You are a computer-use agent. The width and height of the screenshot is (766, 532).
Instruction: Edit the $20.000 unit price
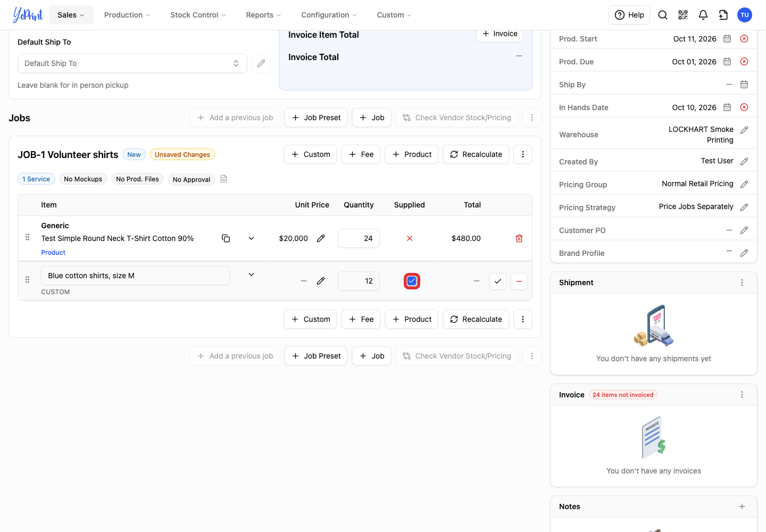321,238
